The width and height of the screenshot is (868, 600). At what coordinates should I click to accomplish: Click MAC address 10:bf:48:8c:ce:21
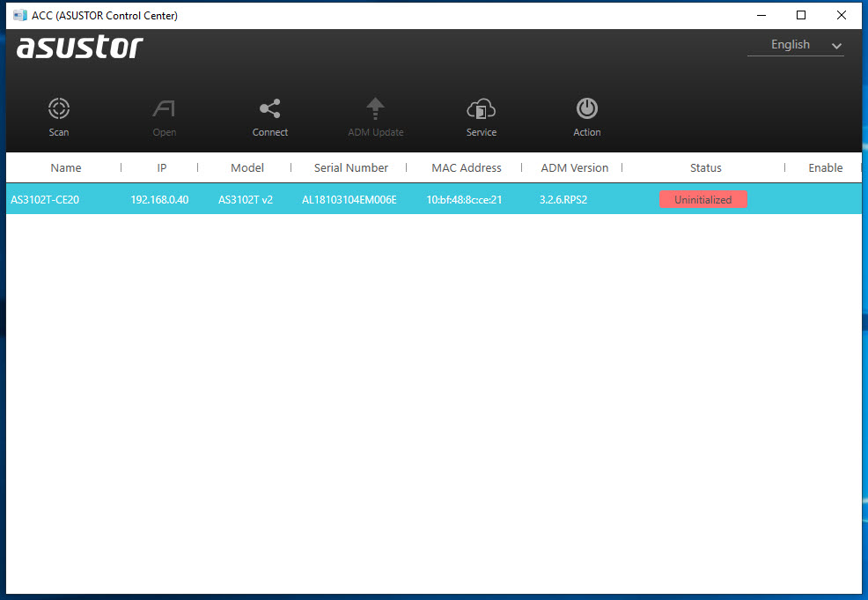click(464, 199)
